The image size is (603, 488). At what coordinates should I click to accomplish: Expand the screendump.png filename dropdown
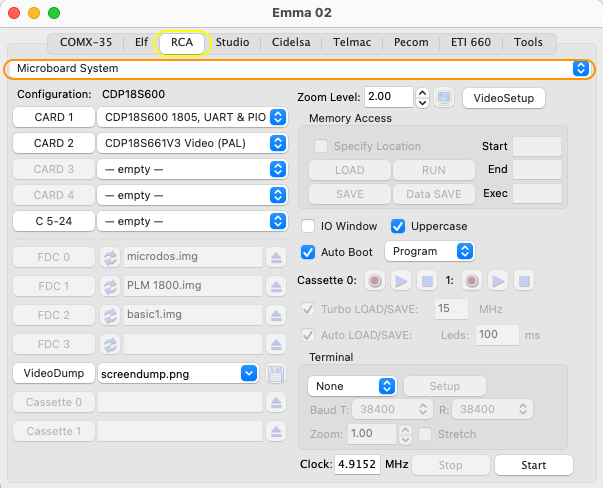pyautogui.click(x=249, y=373)
